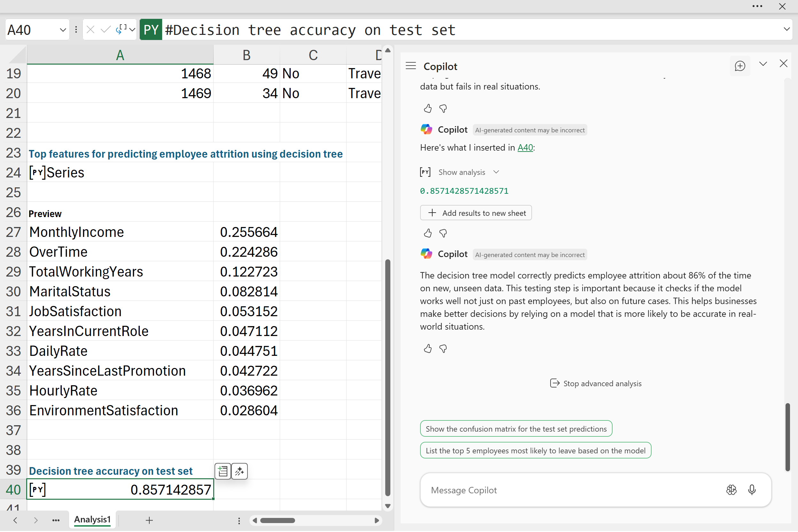Click the microphone icon in the message box
Screen dimensions: 798x532
tap(752, 489)
